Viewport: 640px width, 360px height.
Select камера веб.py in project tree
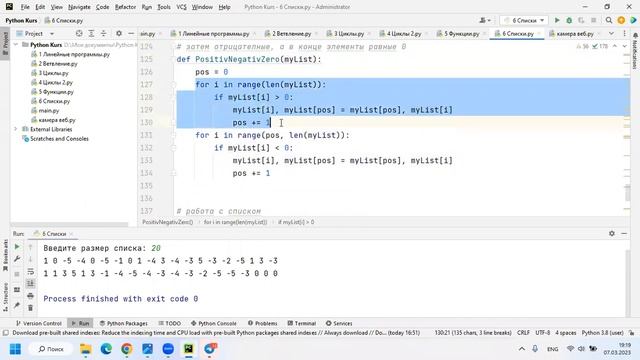click(x=53, y=120)
